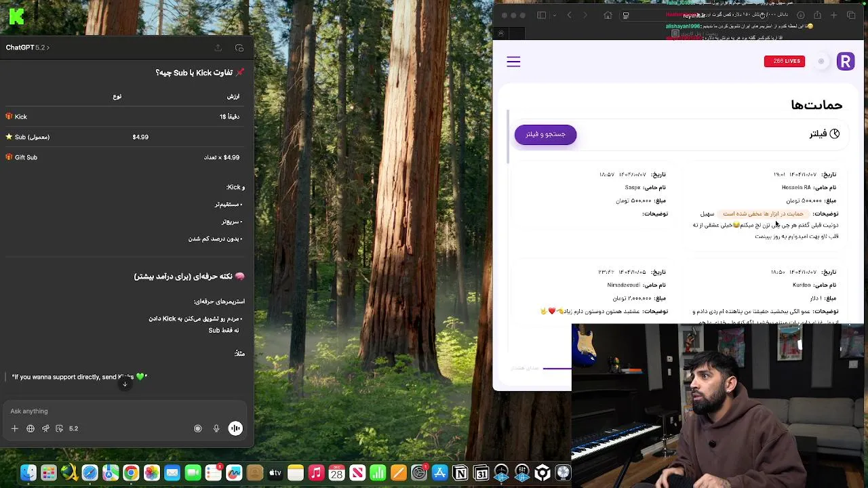The height and width of the screenshot is (488, 868).
Task: Open Calendar from the Dock
Action: [337, 472]
